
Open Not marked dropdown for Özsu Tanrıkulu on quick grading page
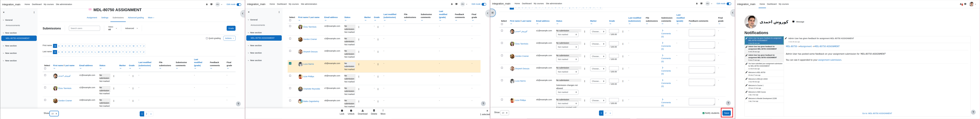pyautogui.click(x=567, y=47)
